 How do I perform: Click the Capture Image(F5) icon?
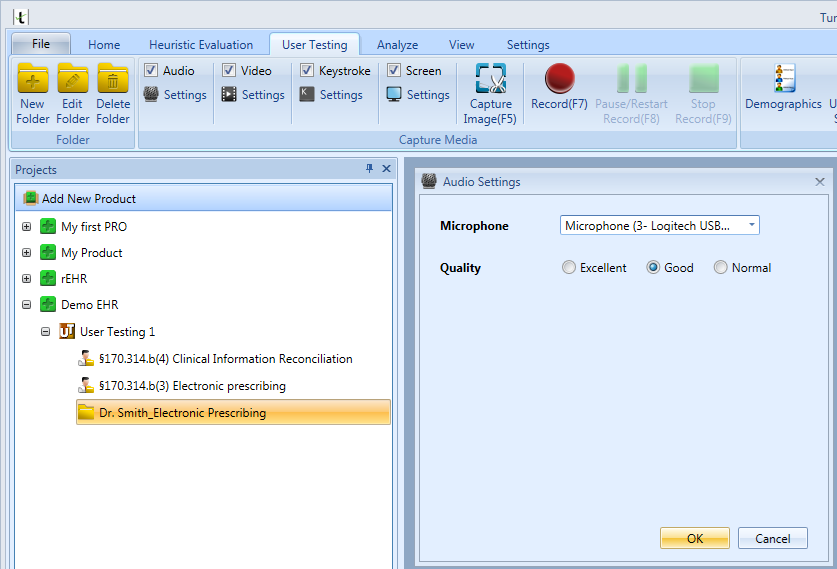(x=491, y=78)
